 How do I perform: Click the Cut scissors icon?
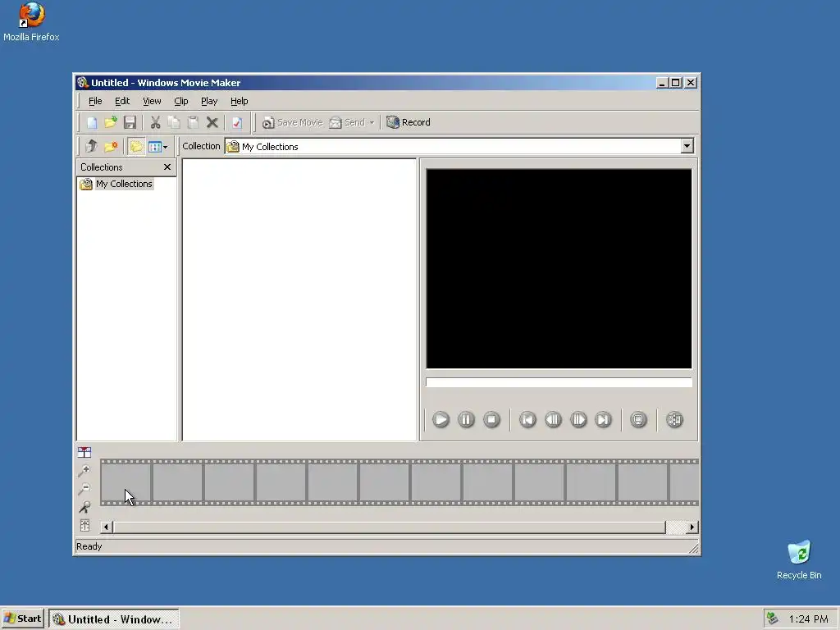pos(155,123)
